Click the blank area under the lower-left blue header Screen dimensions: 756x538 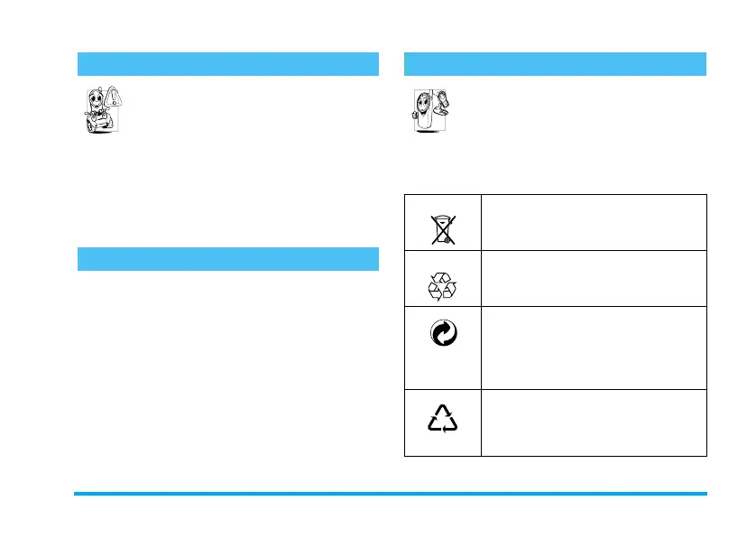click(x=227, y=361)
